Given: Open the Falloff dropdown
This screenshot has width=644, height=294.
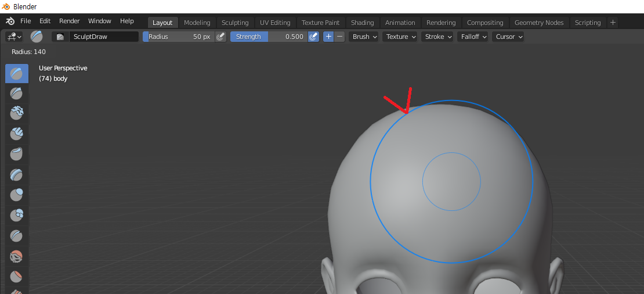Looking at the screenshot, I should [473, 37].
